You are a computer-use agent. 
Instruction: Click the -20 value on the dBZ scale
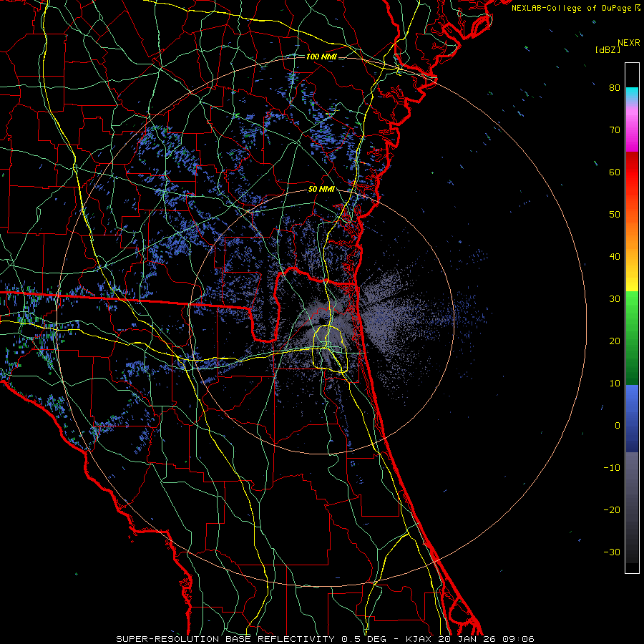point(612,510)
